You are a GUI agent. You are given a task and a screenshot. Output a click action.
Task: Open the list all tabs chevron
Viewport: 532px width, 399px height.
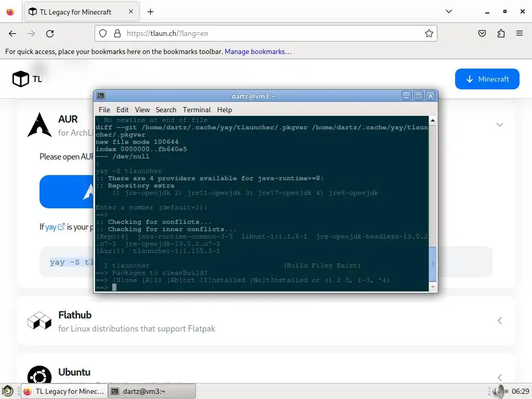click(448, 11)
